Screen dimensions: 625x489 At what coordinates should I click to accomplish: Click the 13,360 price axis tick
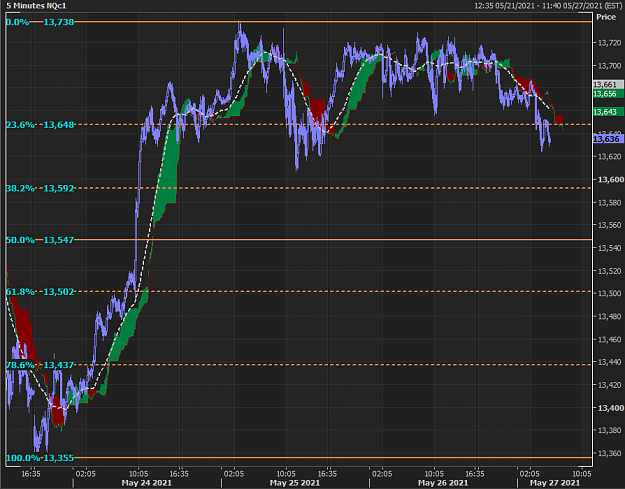[609, 454]
